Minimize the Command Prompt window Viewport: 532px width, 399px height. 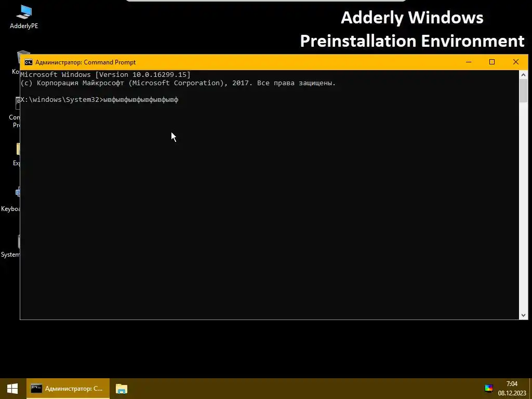[x=469, y=62]
